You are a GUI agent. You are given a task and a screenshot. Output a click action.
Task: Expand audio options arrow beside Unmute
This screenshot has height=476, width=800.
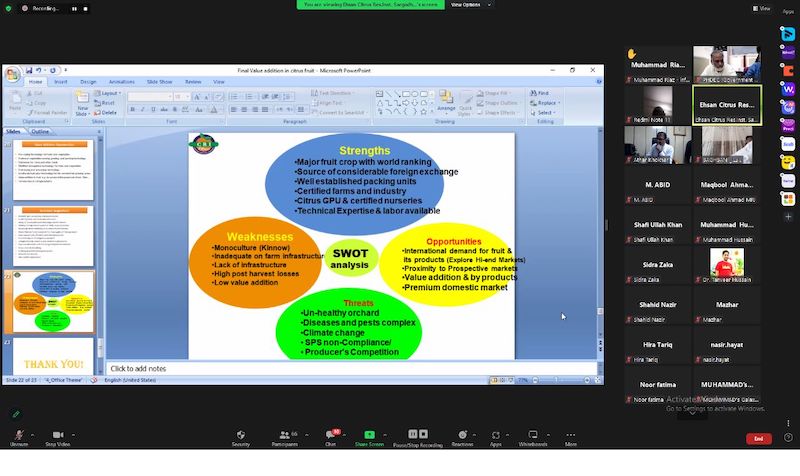[34, 434]
